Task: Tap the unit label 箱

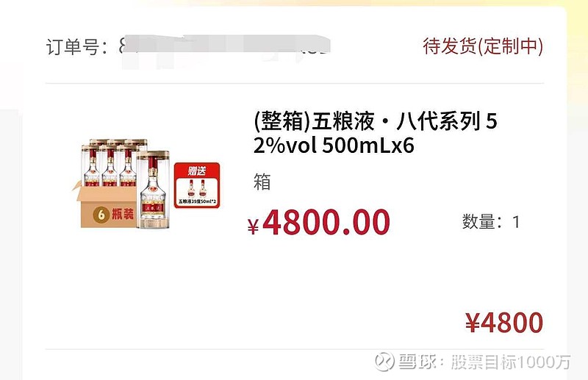Action: pyautogui.click(x=262, y=182)
